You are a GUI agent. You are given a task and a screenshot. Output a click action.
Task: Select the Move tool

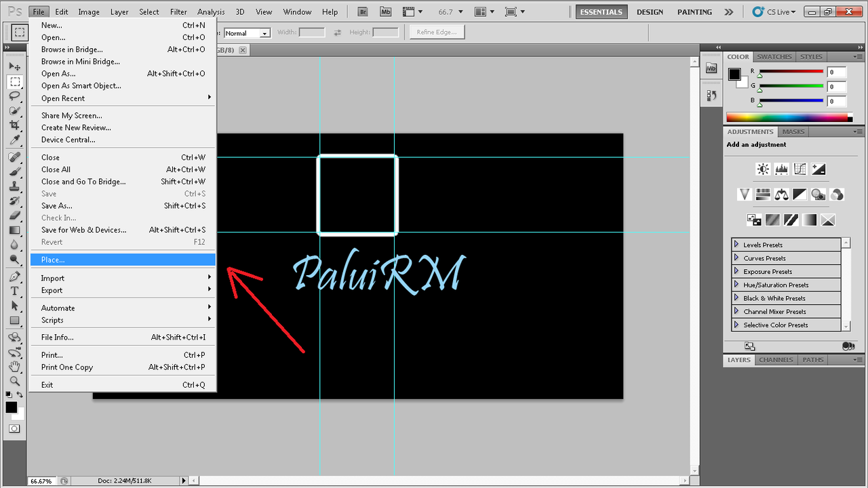click(14, 67)
